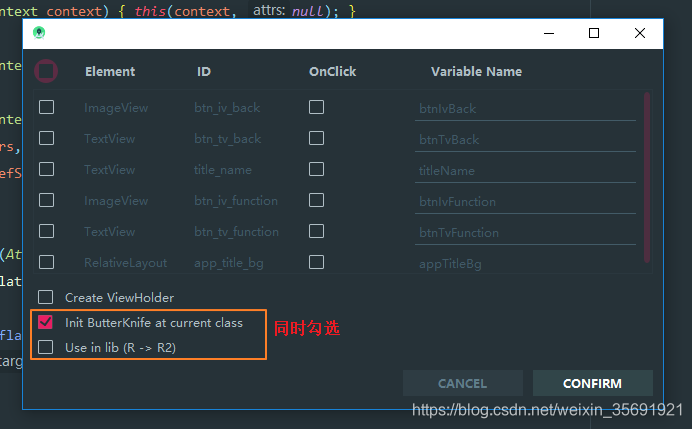Check the ImageView btn_iv_function element checkbox
Image resolution: width=692 pixels, height=429 pixels.
point(46,200)
